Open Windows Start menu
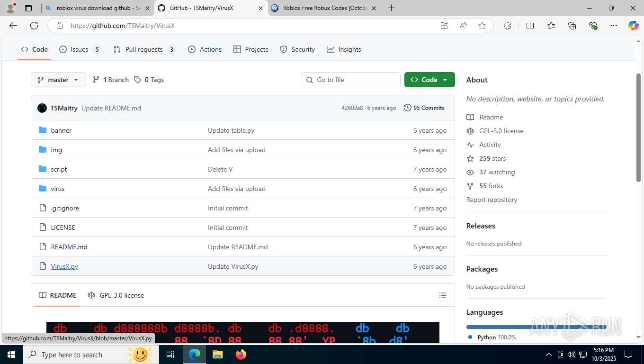Viewport: 644px width, 364px height. pos(11,355)
